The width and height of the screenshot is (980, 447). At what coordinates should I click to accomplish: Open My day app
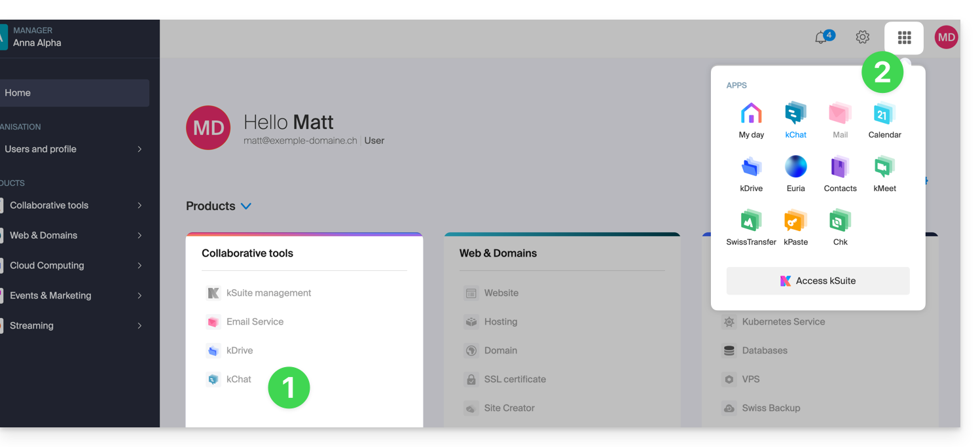click(x=751, y=120)
